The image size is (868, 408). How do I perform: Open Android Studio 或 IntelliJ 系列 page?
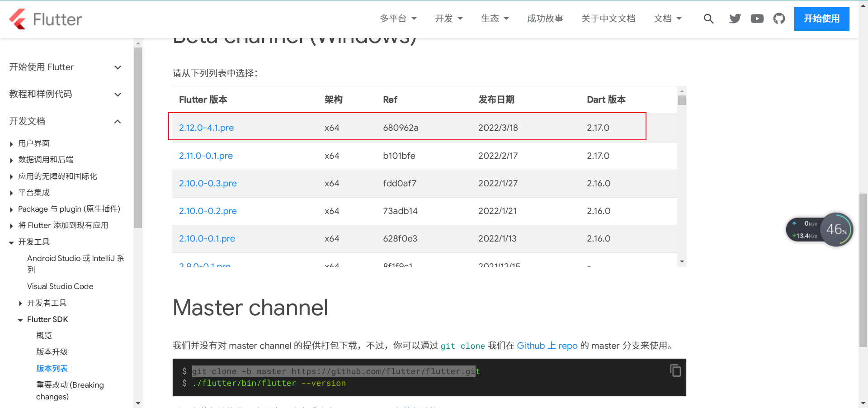75,264
